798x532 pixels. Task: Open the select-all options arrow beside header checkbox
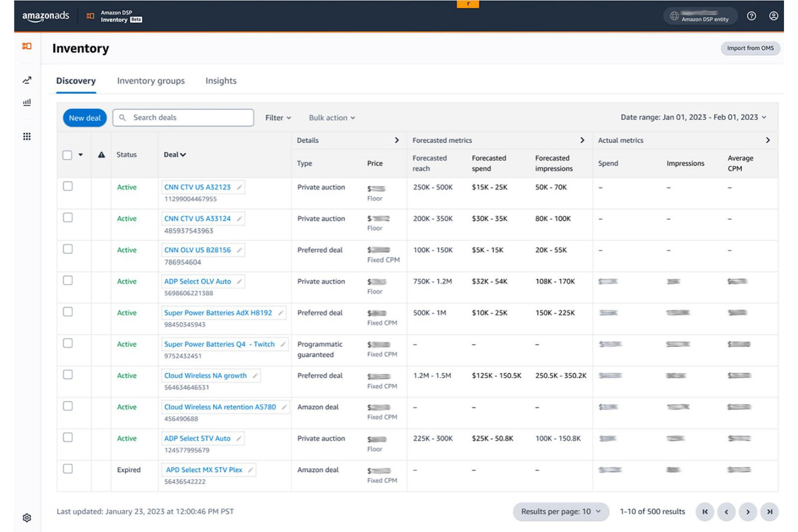pyautogui.click(x=81, y=155)
